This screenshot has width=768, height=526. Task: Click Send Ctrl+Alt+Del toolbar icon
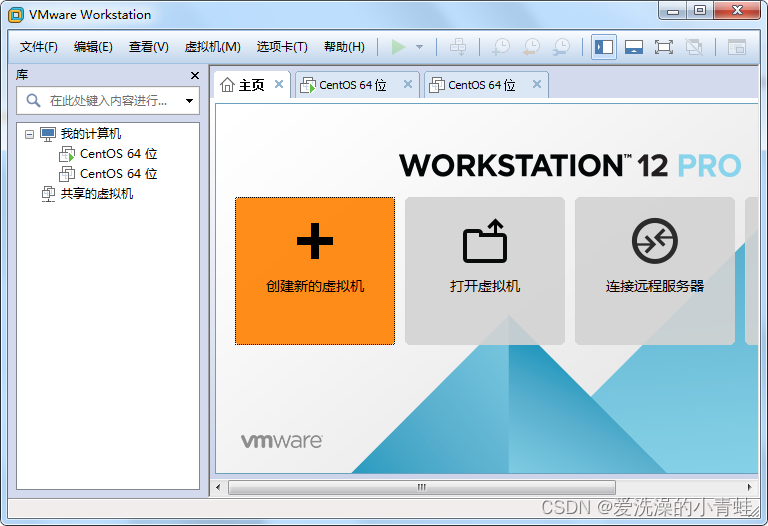click(458, 47)
